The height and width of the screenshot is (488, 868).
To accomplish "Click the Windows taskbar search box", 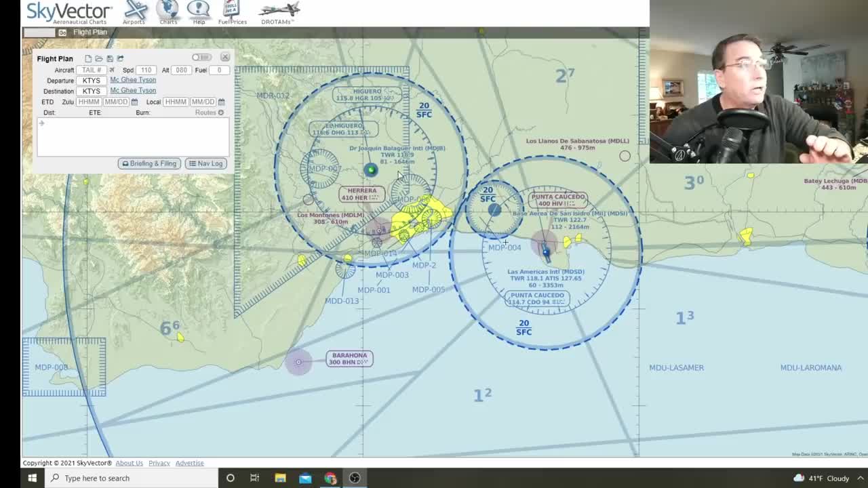I will point(131,478).
